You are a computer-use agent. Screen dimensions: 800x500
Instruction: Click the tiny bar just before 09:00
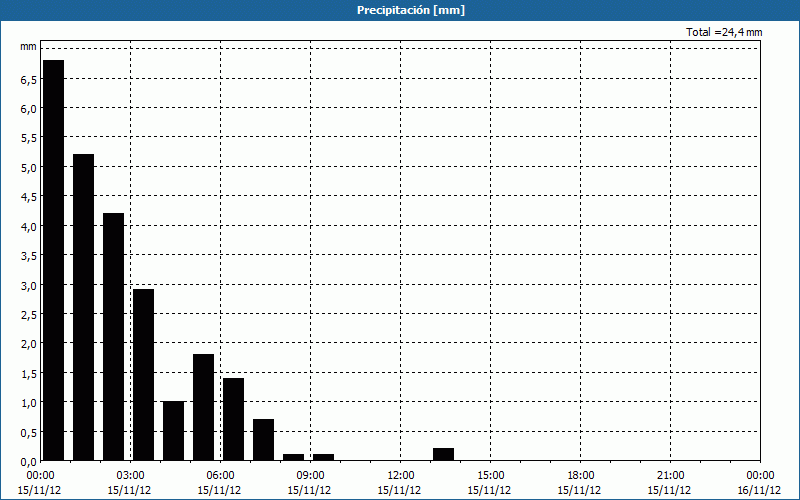click(x=293, y=457)
